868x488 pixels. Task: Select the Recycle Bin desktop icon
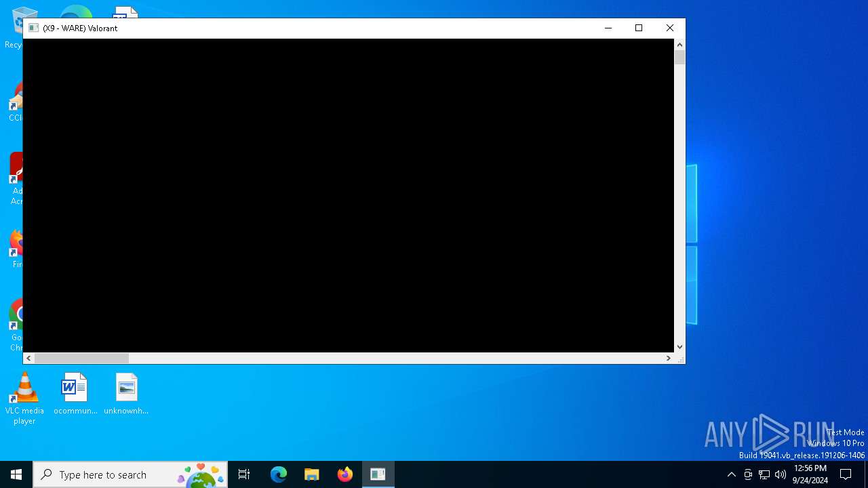pos(14,27)
